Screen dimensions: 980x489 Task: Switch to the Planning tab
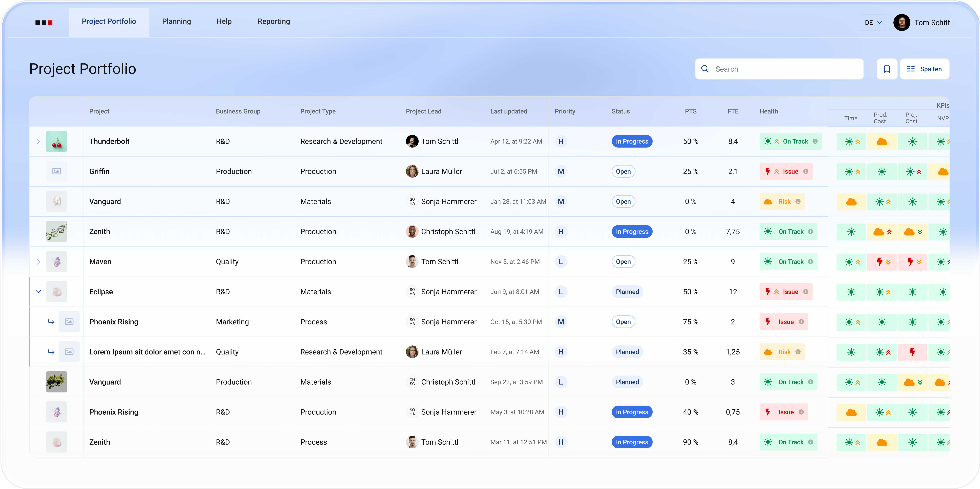(176, 21)
